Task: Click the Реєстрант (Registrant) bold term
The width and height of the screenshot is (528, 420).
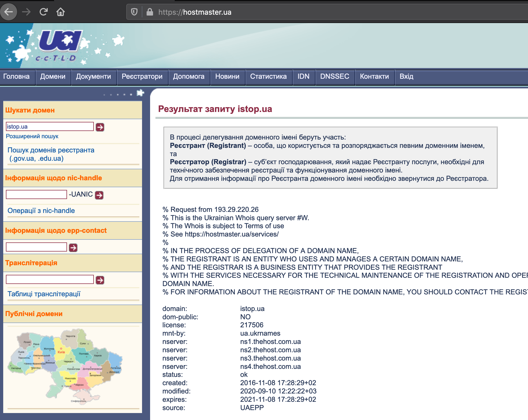Action: 208,146
